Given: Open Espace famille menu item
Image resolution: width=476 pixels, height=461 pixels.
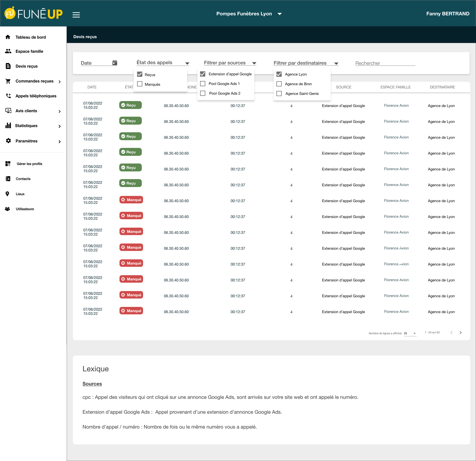Looking at the screenshot, I should [29, 51].
